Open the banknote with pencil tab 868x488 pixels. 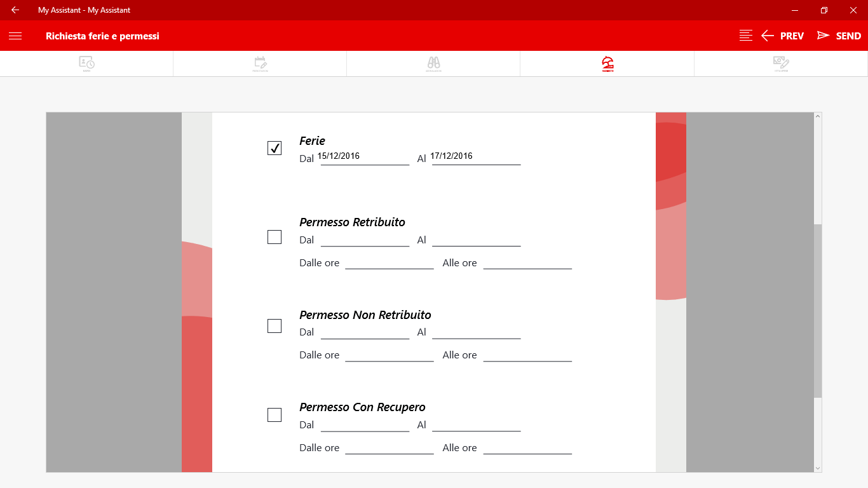coord(781,64)
